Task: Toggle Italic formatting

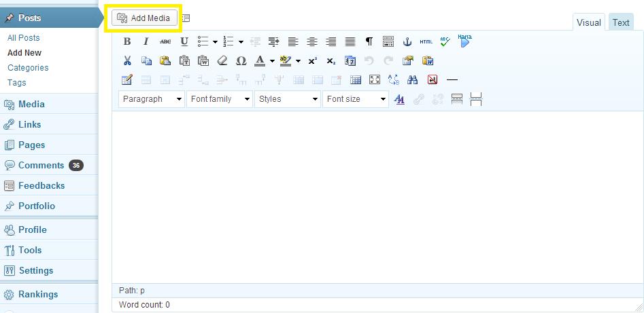Action: (146, 41)
